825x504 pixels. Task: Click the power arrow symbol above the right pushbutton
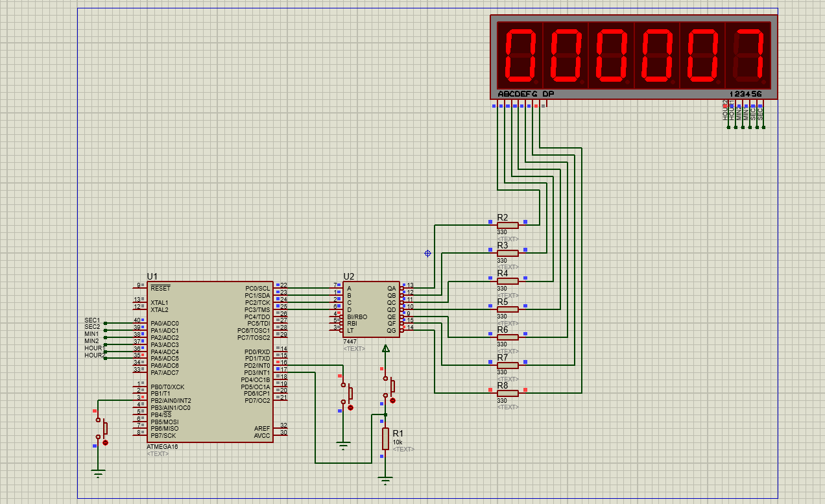coord(386,349)
